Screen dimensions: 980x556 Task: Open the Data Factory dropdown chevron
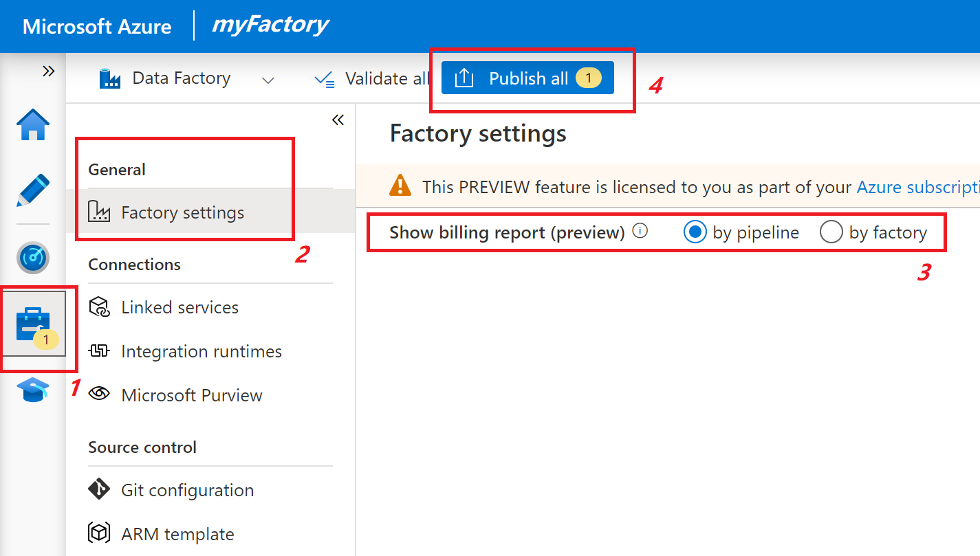[x=268, y=79]
